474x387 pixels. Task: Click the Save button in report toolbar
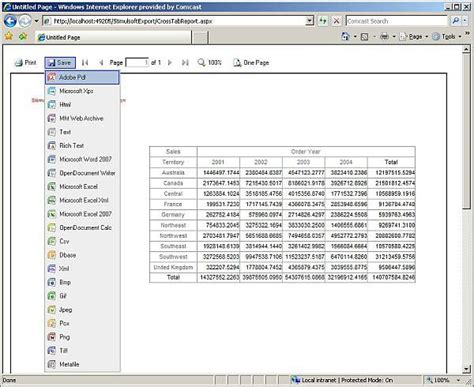click(x=60, y=63)
